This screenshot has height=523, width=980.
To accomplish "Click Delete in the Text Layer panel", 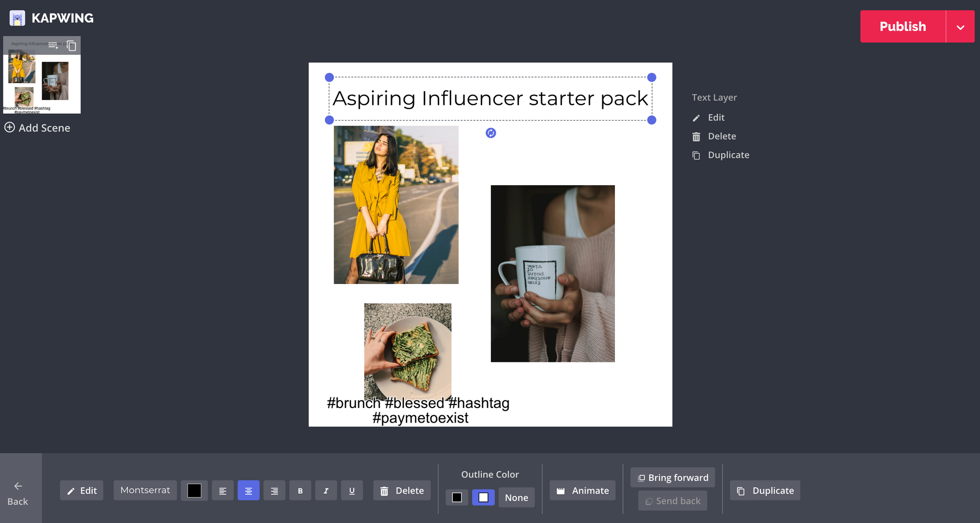I will [721, 136].
